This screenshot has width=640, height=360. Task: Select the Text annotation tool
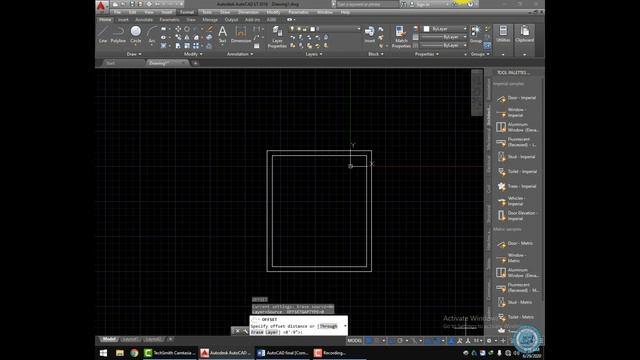point(222,34)
